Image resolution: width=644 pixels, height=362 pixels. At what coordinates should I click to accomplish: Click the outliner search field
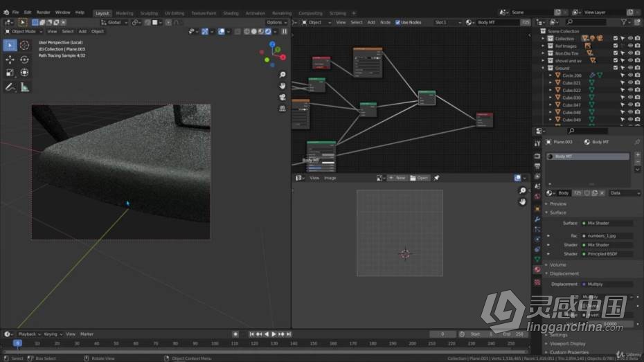[586, 21]
